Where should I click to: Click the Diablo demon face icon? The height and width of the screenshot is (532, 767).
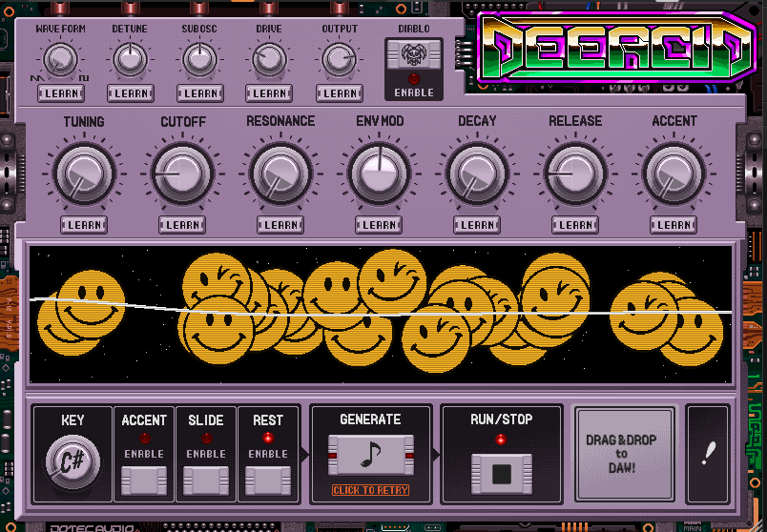(414, 53)
